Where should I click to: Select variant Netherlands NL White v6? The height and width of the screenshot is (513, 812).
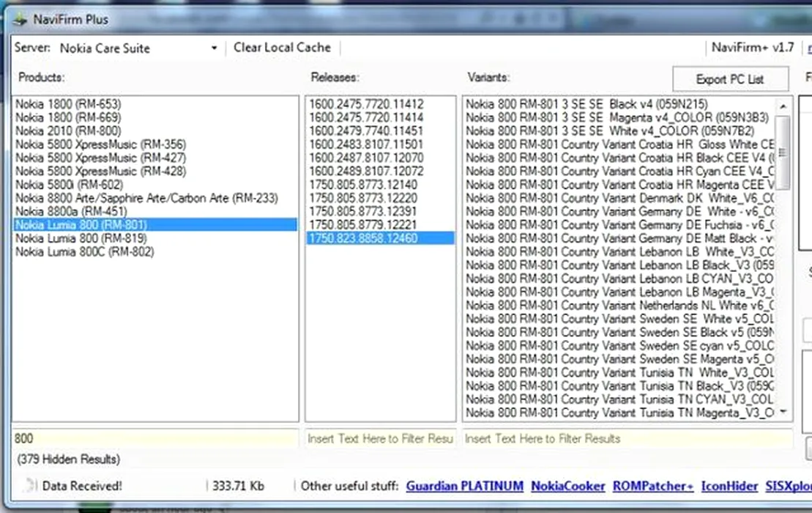[620, 306]
